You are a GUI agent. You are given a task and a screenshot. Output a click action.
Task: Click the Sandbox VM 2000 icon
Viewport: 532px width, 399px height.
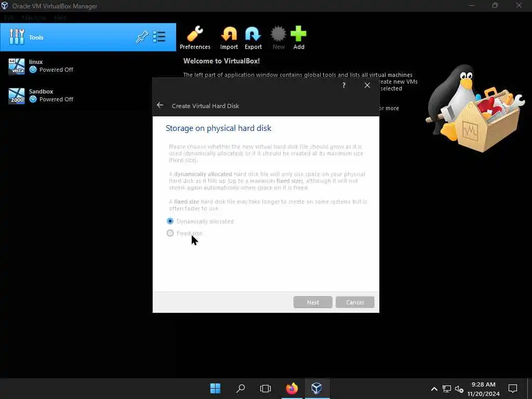pyautogui.click(x=17, y=96)
